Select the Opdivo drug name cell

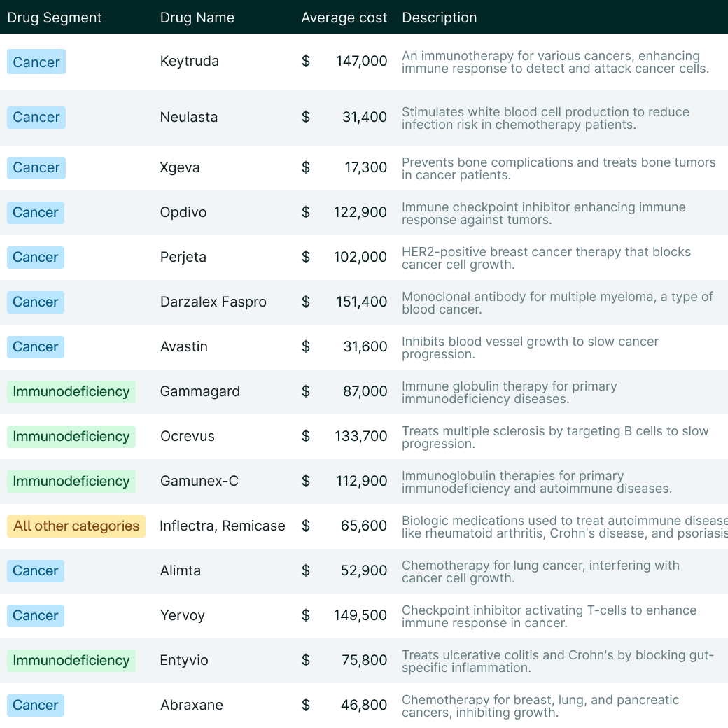[x=183, y=213]
